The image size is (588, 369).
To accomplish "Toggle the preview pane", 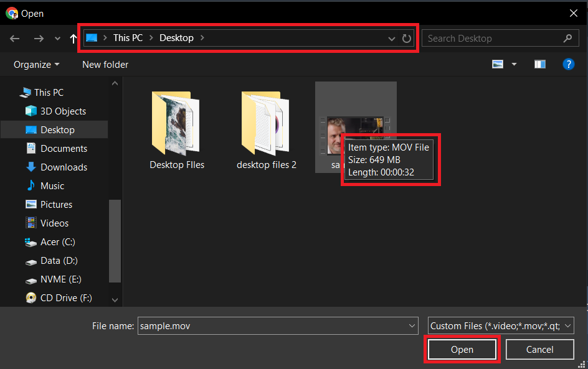I will 539,63.
